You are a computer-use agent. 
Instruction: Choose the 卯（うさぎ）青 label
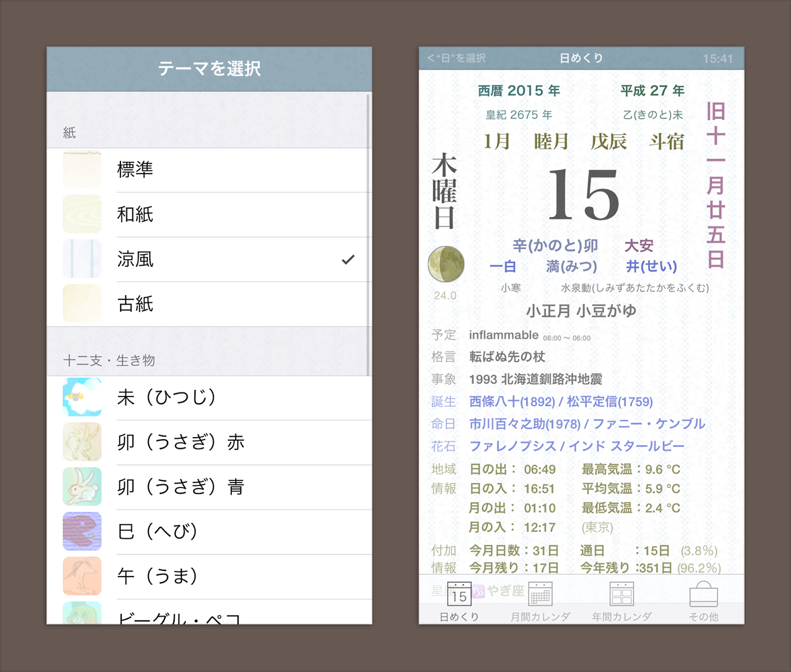[181, 486]
